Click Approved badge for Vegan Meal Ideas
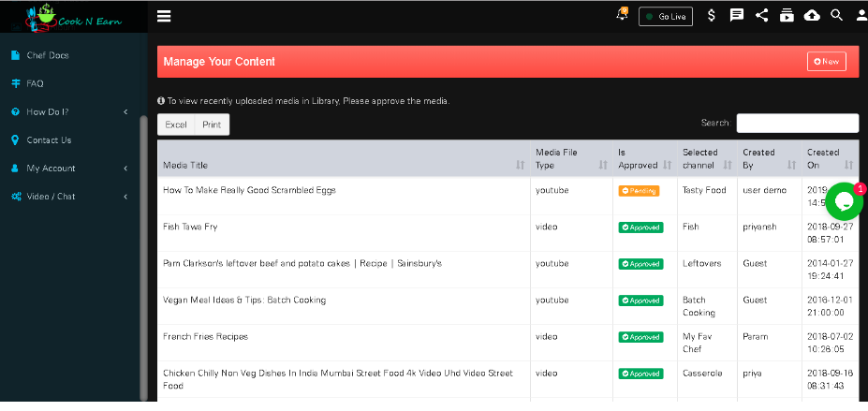This screenshot has height=411, width=868. click(640, 301)
